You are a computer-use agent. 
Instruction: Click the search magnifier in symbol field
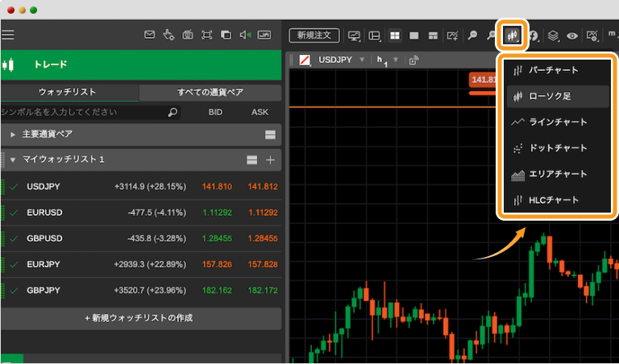point(172,113)
